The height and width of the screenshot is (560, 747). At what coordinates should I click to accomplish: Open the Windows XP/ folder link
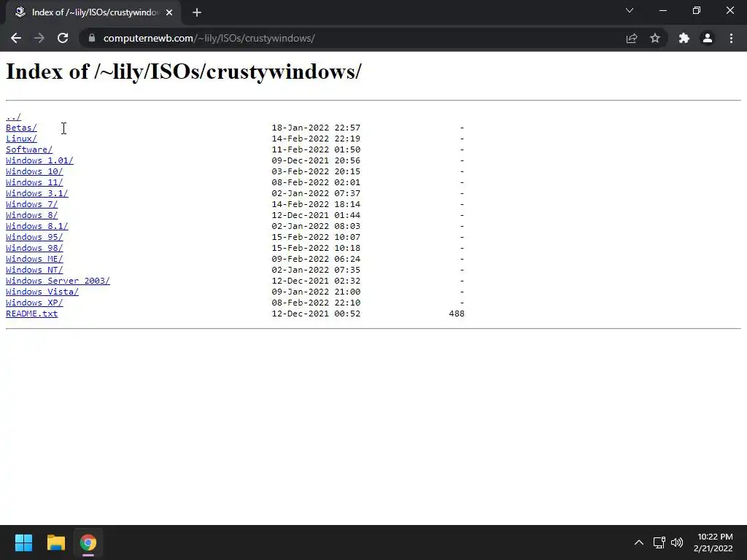point(34,303)
